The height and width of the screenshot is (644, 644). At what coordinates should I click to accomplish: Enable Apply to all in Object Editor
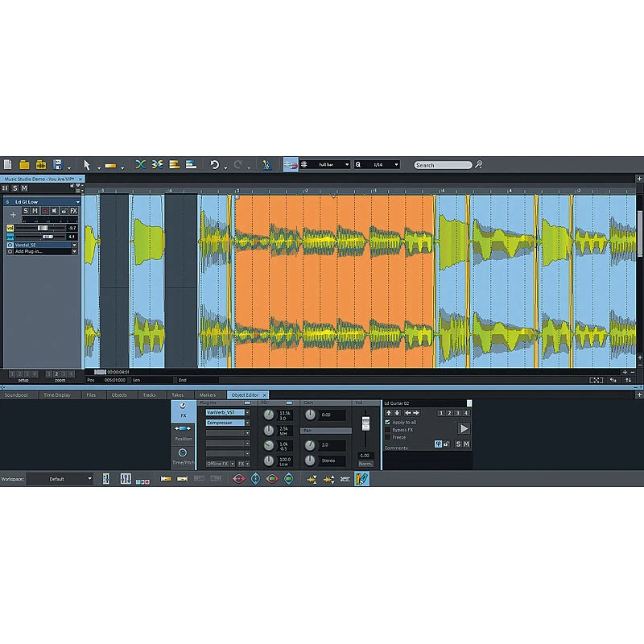387,422
